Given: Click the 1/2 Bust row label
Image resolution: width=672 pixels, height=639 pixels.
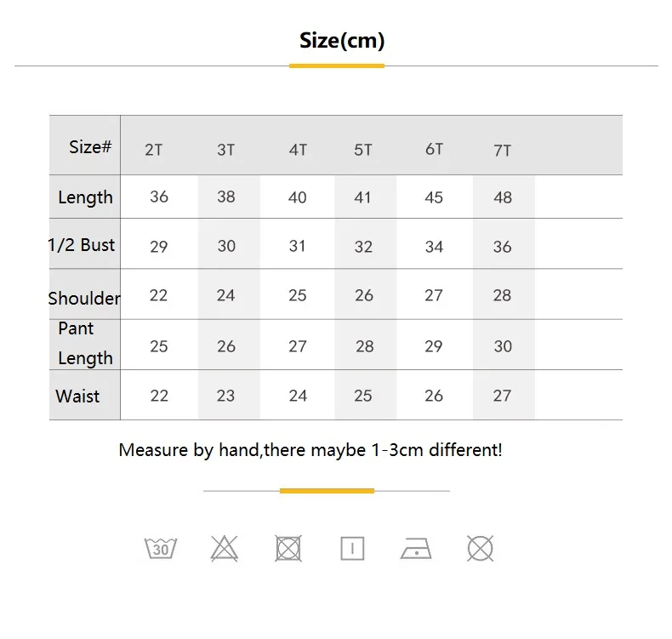Looking at the screenshot, I should point(82,245).
